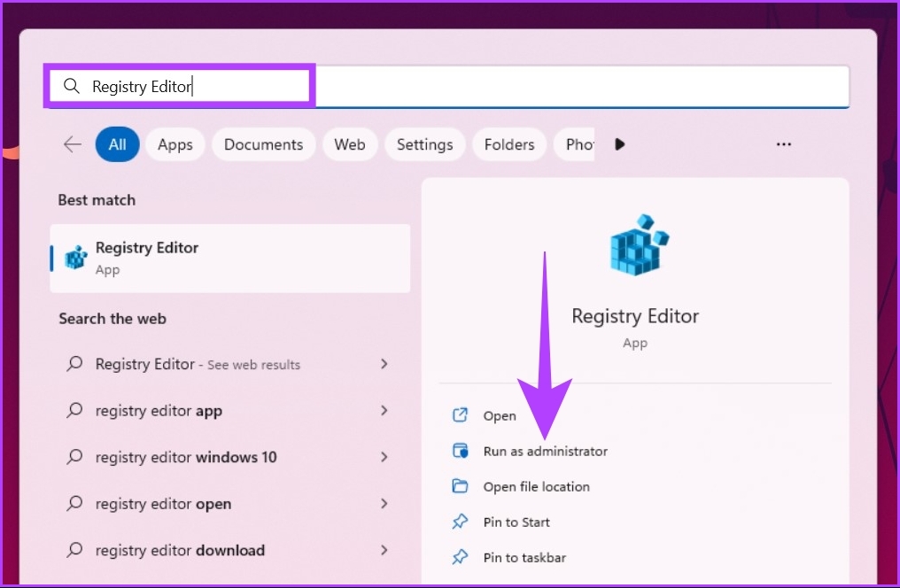Click search icon beside 'registry editor app'
Image resolution: width=900 pixels, height=588 pixels.
[x=74, y=410]
